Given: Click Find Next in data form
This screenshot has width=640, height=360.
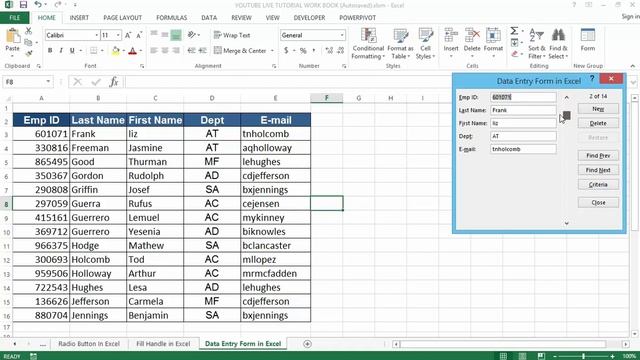Looking at the screenshot, I should click(x=598, y=170).
